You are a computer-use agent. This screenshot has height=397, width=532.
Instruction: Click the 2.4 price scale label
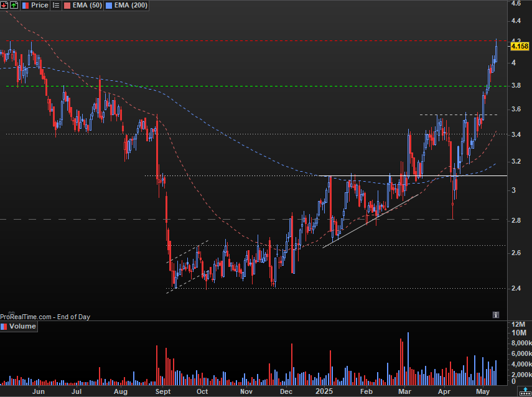[516, 289]
